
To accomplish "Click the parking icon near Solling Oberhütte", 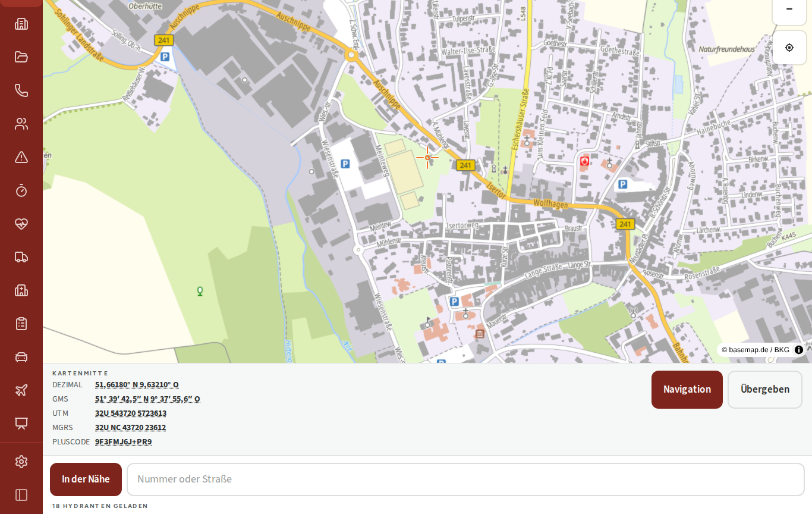I will tap(165, 57).
